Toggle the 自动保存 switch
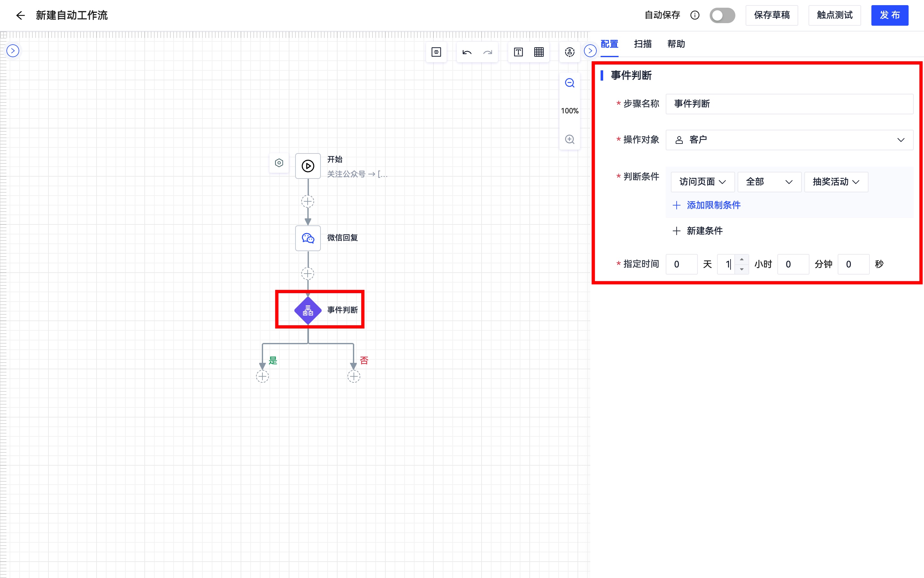Image resolution: width=924 pixels, height=578 pixels. point(722,15)
